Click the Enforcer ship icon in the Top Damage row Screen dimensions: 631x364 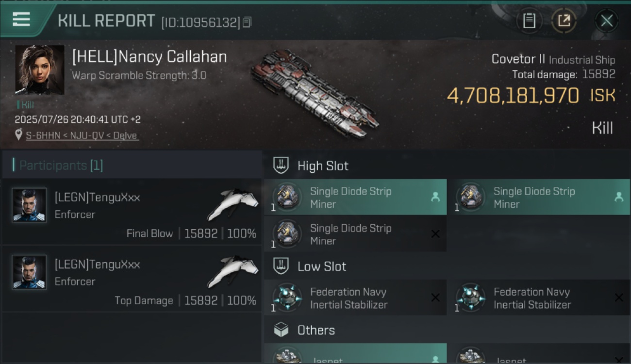tap(233, 272)
